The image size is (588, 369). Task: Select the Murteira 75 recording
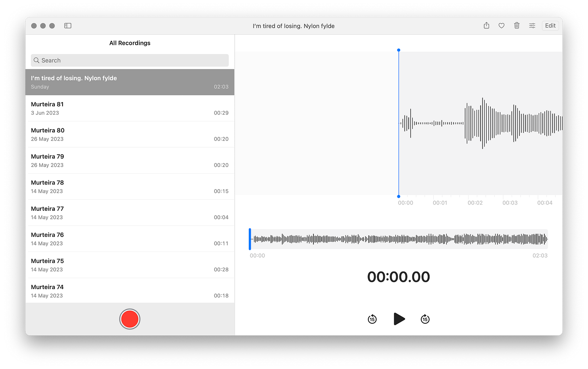[130, 265]
